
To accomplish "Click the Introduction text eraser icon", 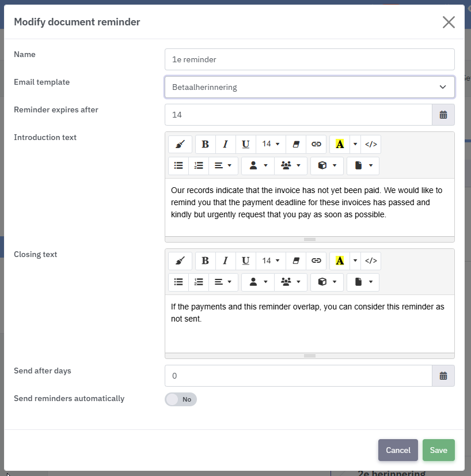I will (x=296, y=144).
